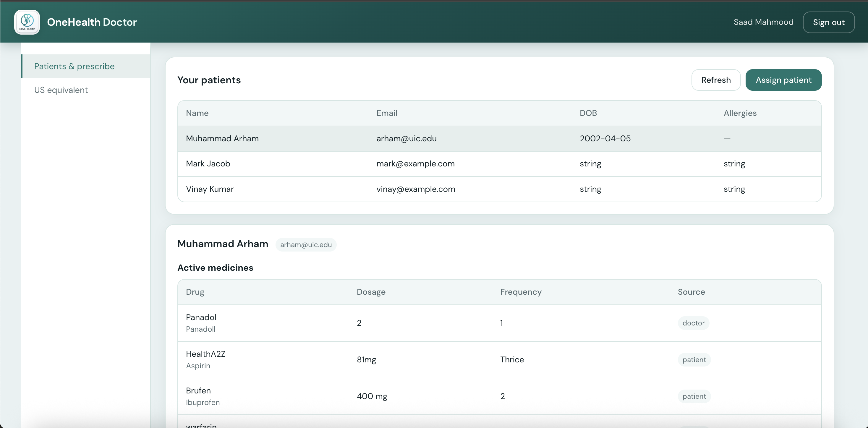The height and width of the screenshot is (428, 868).
Task: Click the doctor source tag for Panadol
Action: 693,323
